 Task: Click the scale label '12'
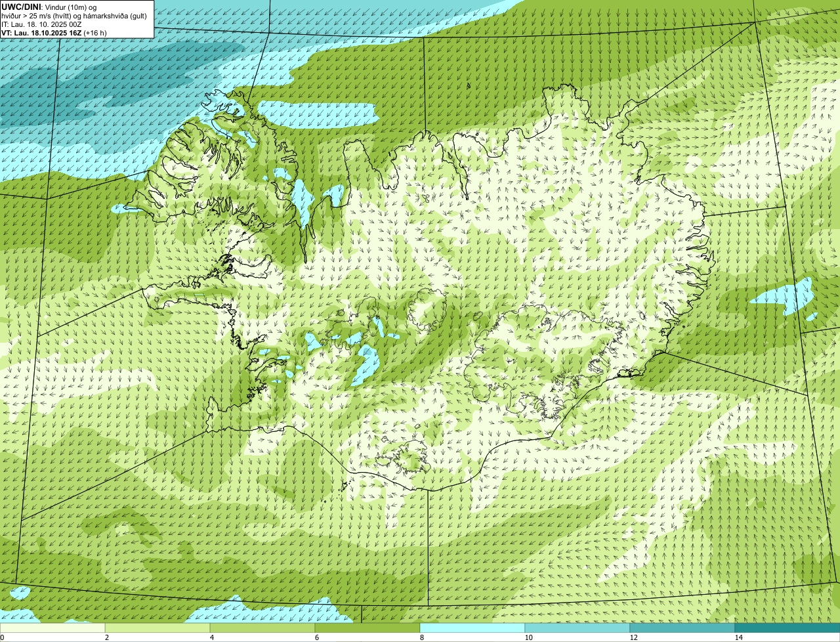click(x=633, y=637)
